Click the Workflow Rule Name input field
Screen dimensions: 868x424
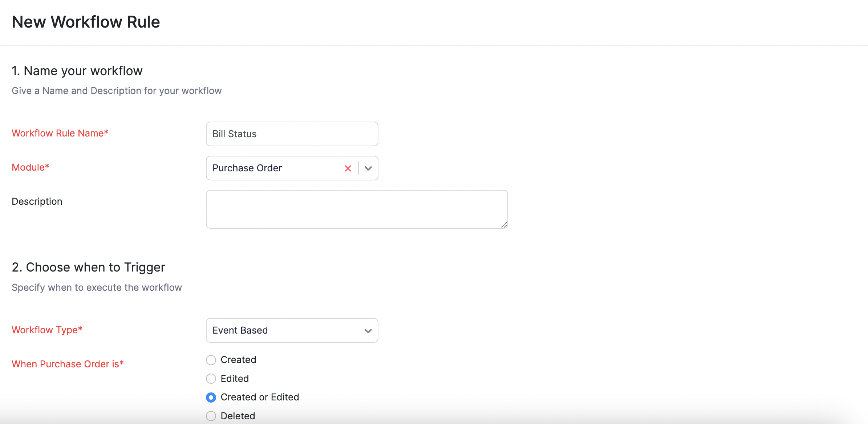[292, 134]
